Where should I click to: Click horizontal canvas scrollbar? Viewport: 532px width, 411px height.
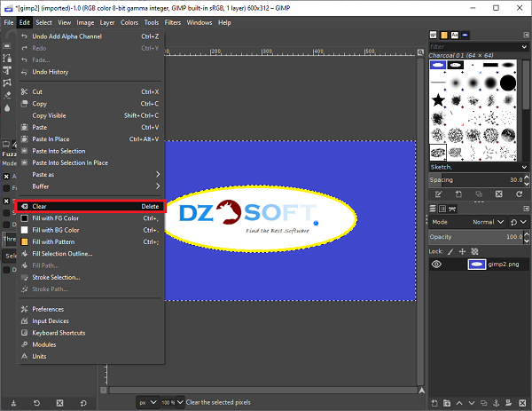[263, 391]
